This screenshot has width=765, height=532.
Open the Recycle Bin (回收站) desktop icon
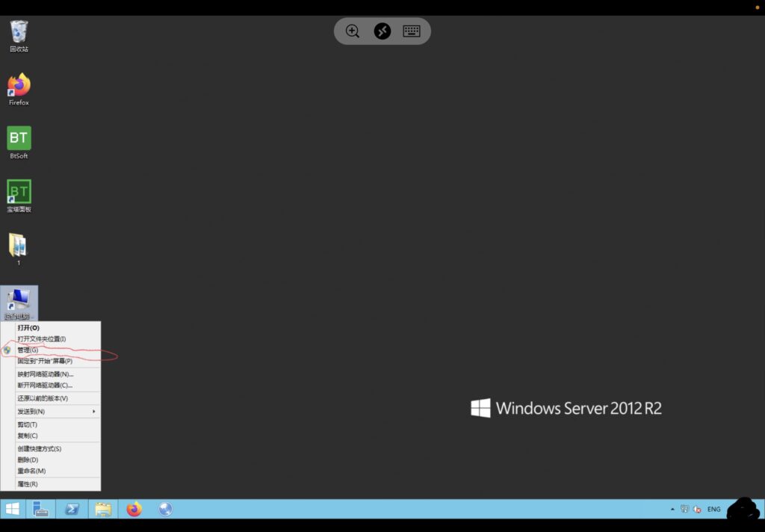(19, 33)
